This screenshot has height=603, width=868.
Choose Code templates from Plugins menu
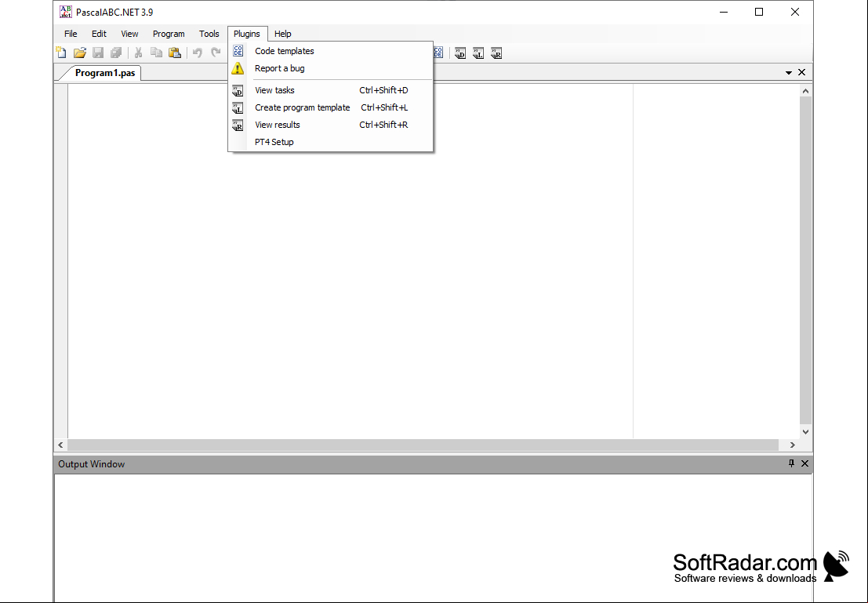(330, 51)
